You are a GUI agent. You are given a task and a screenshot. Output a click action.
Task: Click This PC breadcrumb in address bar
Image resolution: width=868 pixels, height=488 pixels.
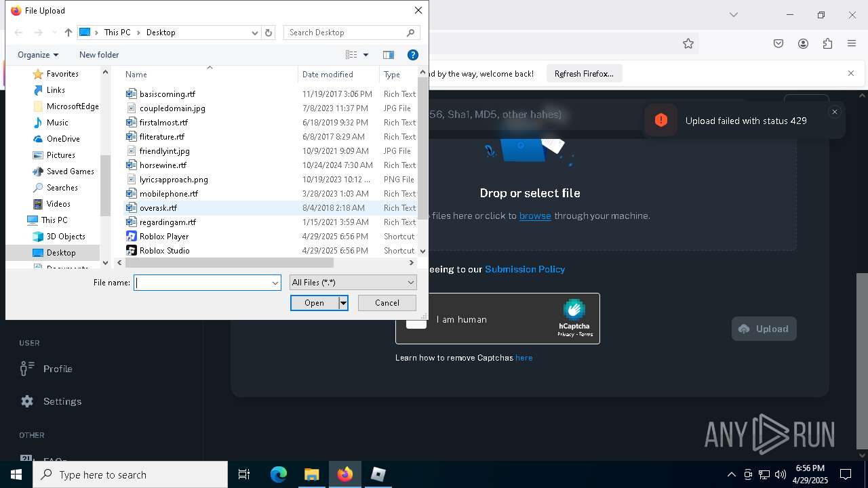pyautogui.click(x=117, y=33)
